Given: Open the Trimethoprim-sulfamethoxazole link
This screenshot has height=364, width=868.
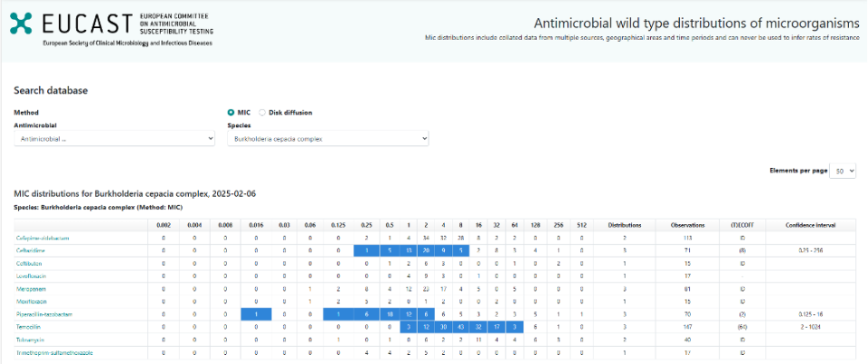Looking at the screenshot, I should 54,352.
